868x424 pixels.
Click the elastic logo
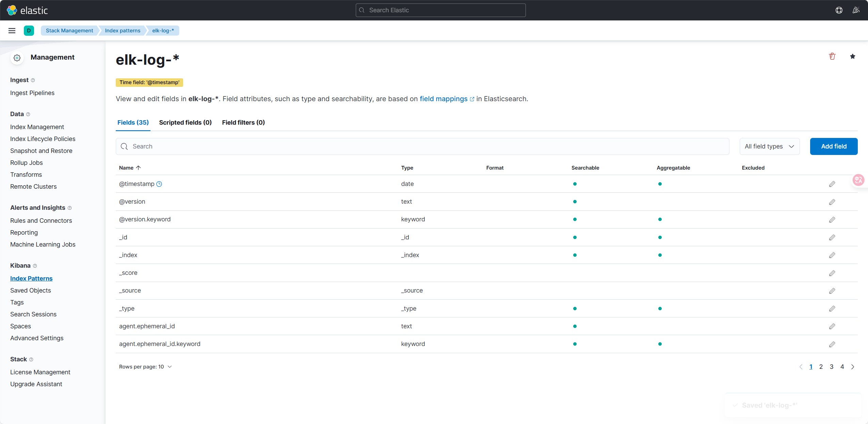pyautogui.click(x=27, y=10)
